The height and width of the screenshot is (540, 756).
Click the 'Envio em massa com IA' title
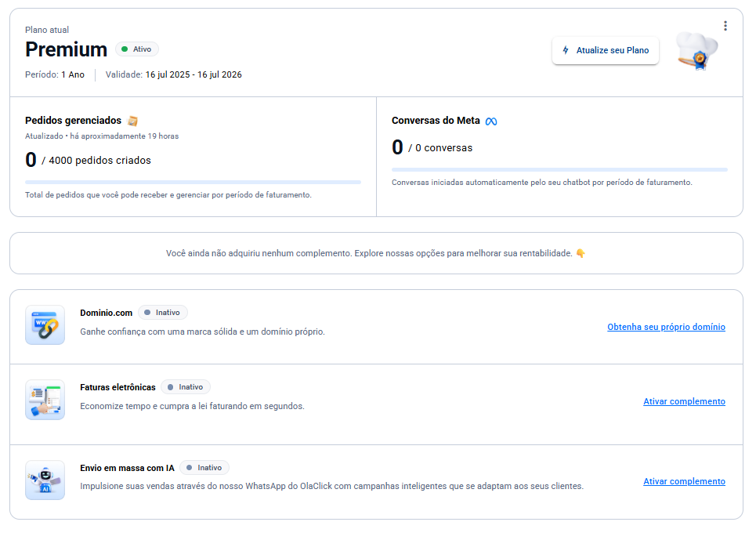(x=127, y=468)
